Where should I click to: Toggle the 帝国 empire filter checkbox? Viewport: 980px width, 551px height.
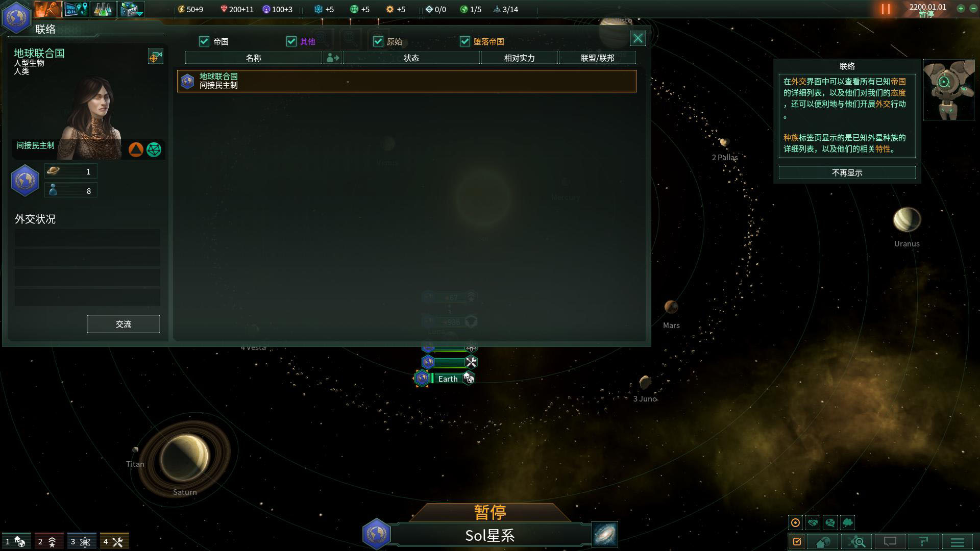point(205,41)
